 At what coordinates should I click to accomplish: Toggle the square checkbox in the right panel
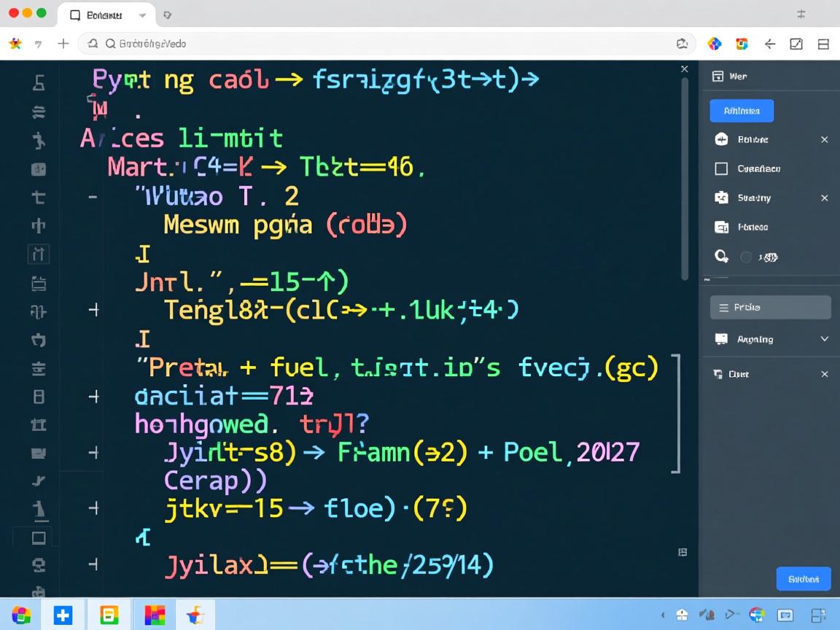tap(721, 168)
